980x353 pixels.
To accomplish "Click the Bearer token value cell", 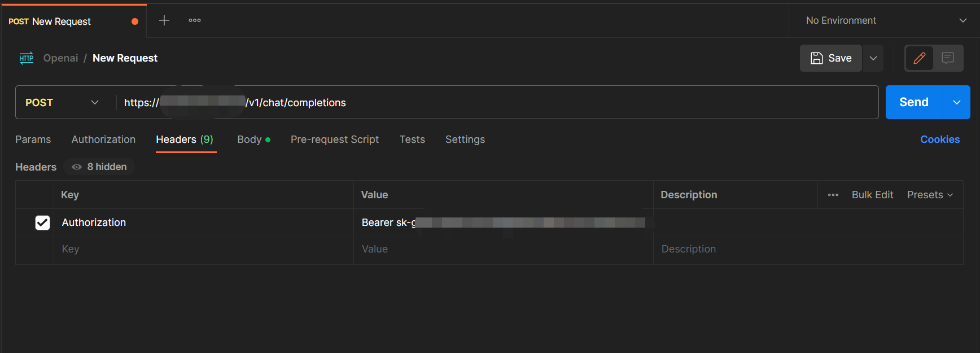I will click(504, 223).
